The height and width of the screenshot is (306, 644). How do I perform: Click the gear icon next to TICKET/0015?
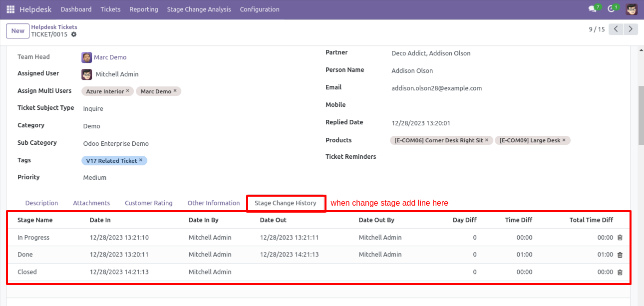coord(74,34)
